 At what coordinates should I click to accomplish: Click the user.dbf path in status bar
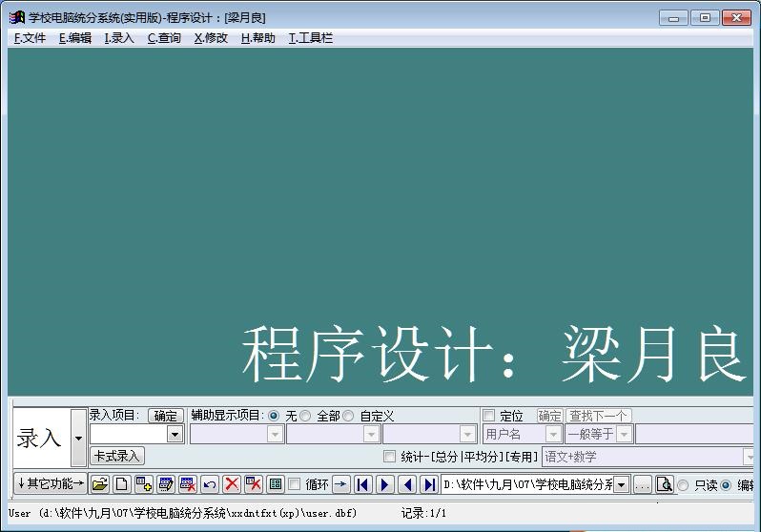click(182, 513)
